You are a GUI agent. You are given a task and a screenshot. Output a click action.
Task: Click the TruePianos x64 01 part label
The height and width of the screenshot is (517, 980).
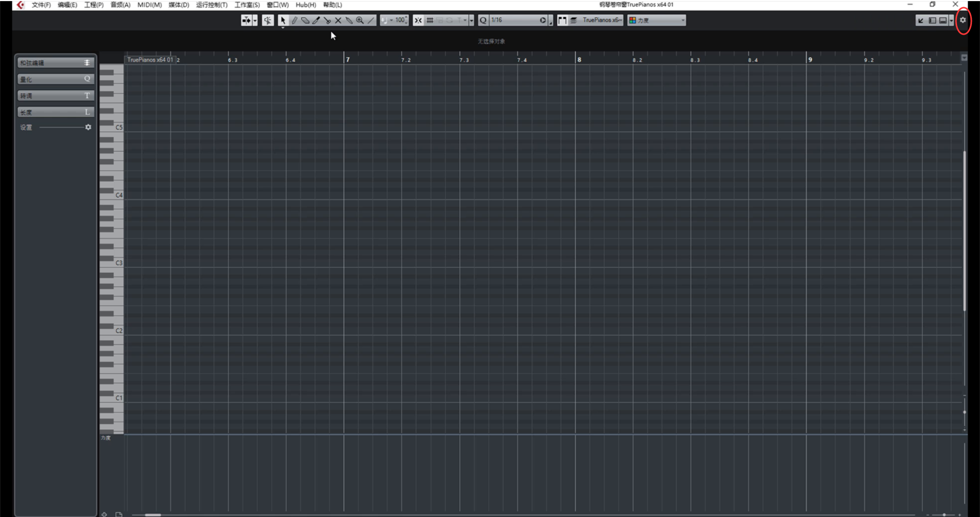[150, 60]
